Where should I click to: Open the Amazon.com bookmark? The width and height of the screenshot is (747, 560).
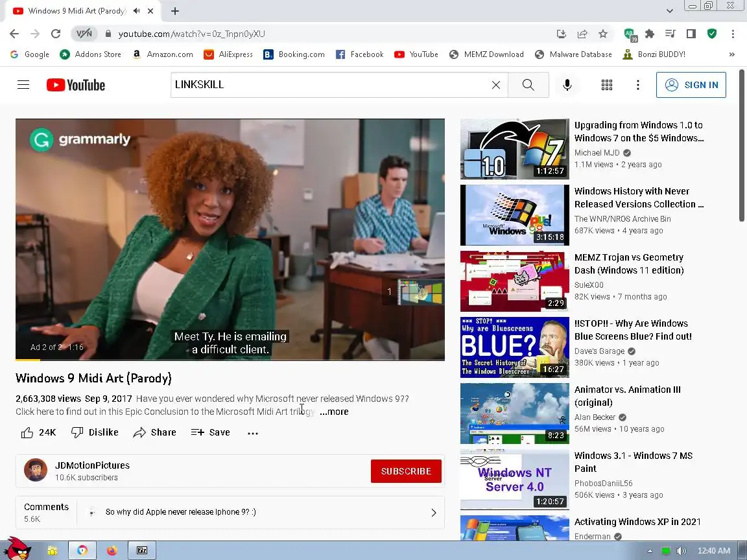(x=163, y=54)
